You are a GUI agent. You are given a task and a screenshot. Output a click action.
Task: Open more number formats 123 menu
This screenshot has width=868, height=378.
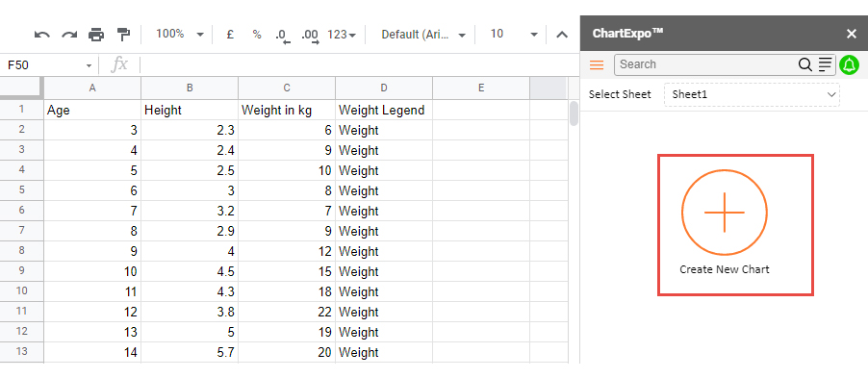pos(342,35)
